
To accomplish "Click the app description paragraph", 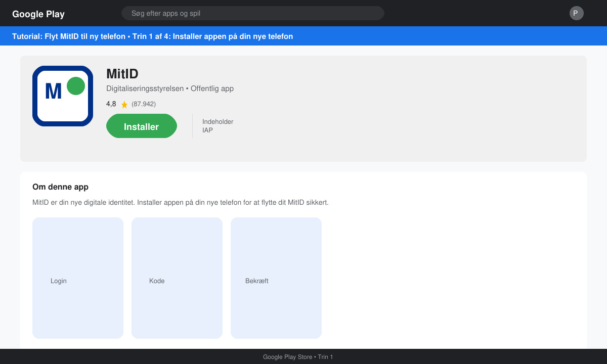I will coord(181,202).
